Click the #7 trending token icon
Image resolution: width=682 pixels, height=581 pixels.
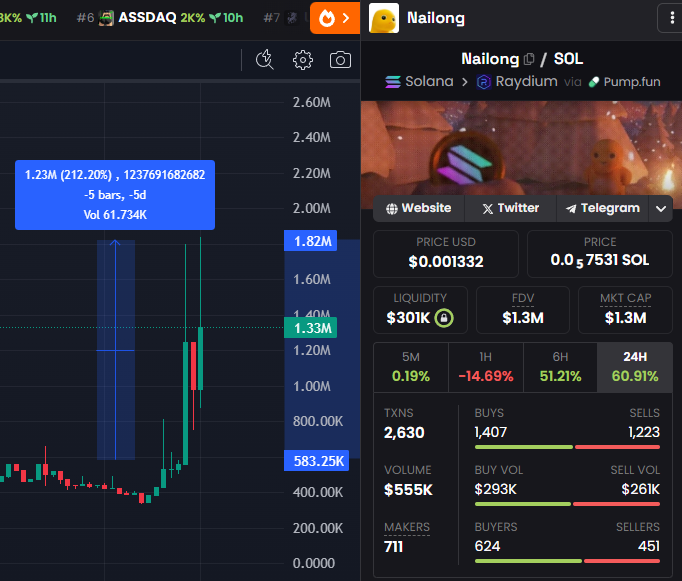(291, 18)
